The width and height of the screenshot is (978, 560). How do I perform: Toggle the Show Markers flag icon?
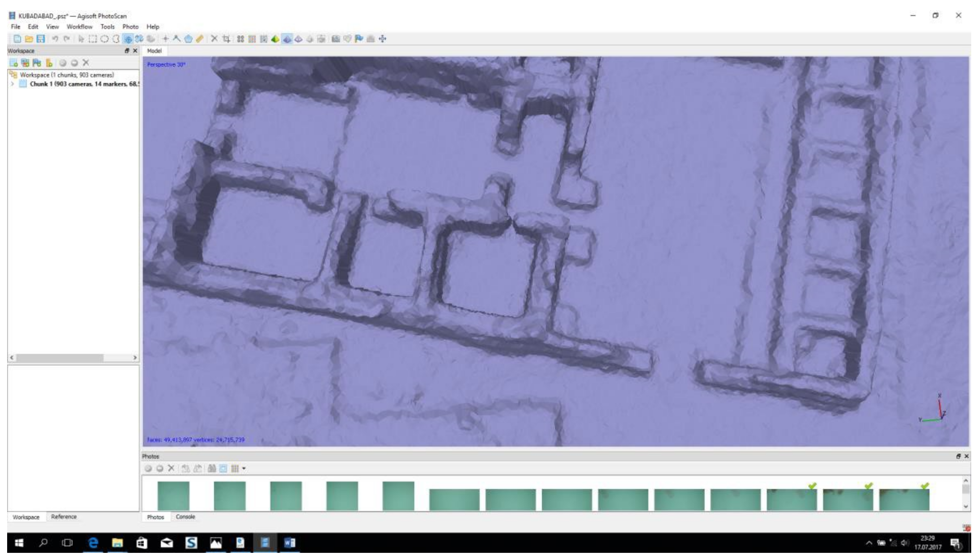(359, 39)
